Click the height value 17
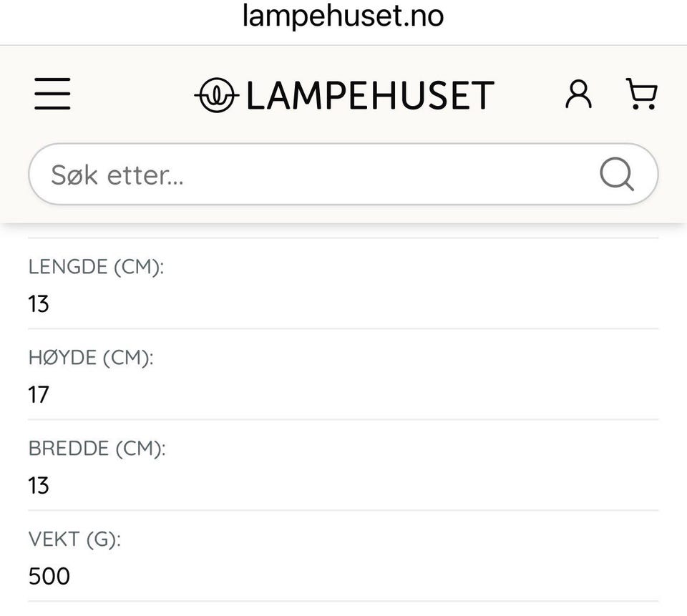 click(39, 394)
